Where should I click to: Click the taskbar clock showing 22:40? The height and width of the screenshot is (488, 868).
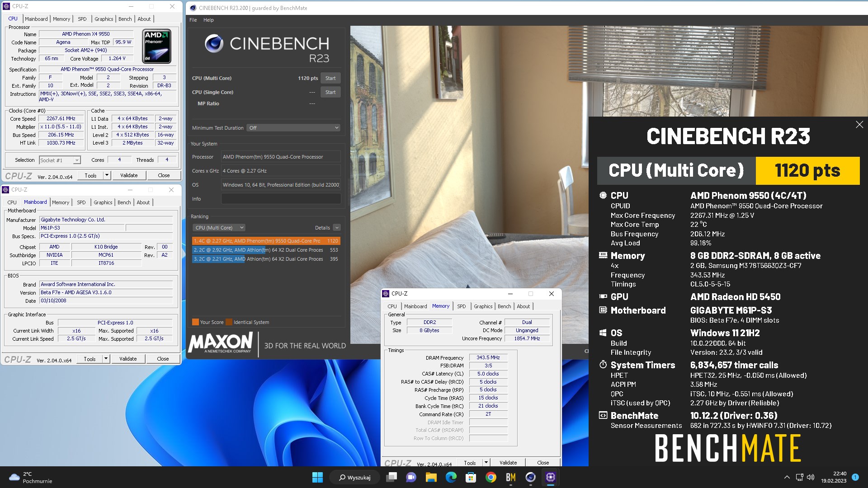pyautogui.click(x=834, y=477)
